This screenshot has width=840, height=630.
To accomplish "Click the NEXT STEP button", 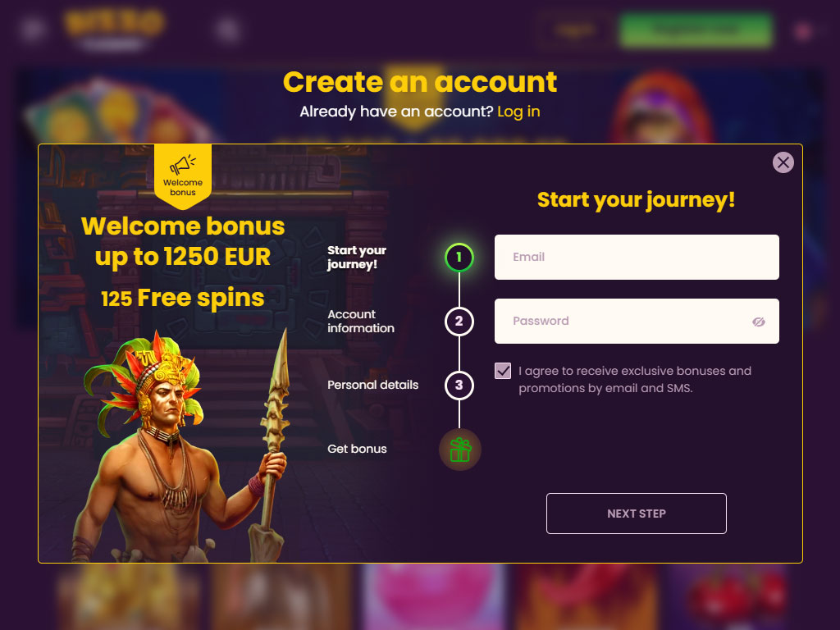I will click(637, 514).
